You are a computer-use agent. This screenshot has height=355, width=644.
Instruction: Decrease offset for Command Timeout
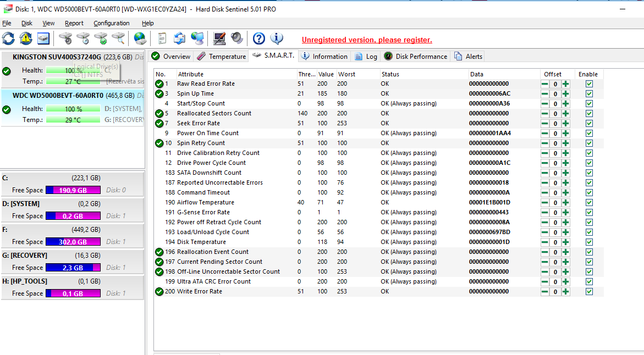544,192
